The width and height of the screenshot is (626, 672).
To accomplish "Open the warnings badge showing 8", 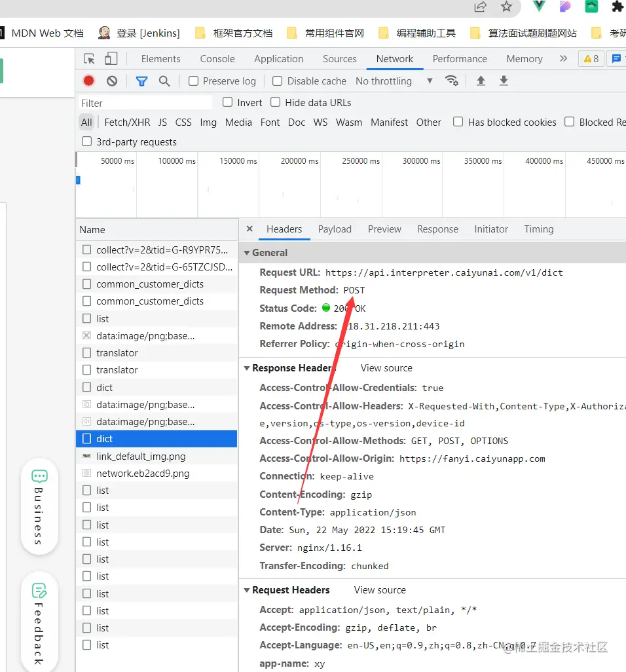I will [x=591, y=59].
